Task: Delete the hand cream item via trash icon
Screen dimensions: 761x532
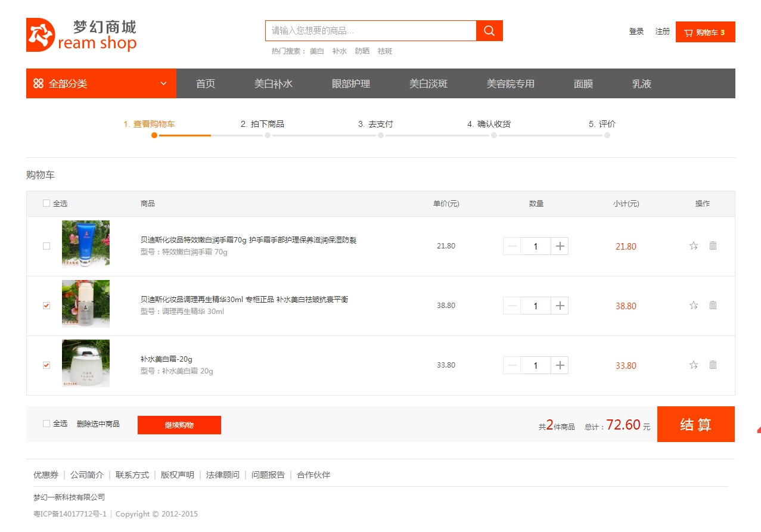Action: [713, 245]
